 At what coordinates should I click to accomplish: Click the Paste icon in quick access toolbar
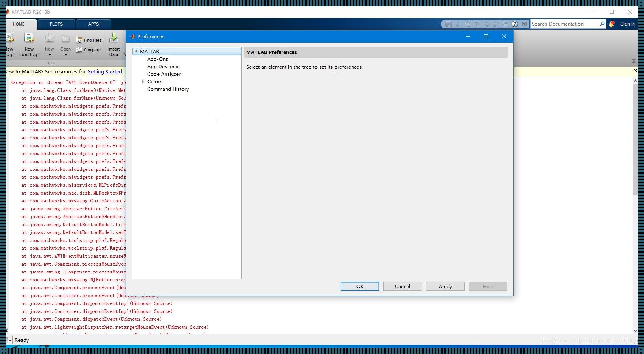(x=477, y=24)
